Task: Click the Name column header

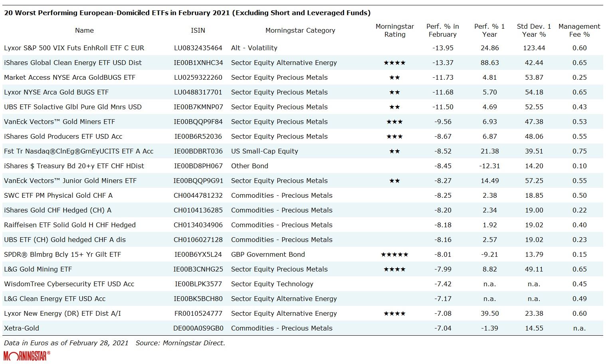Action: [84, 30]
